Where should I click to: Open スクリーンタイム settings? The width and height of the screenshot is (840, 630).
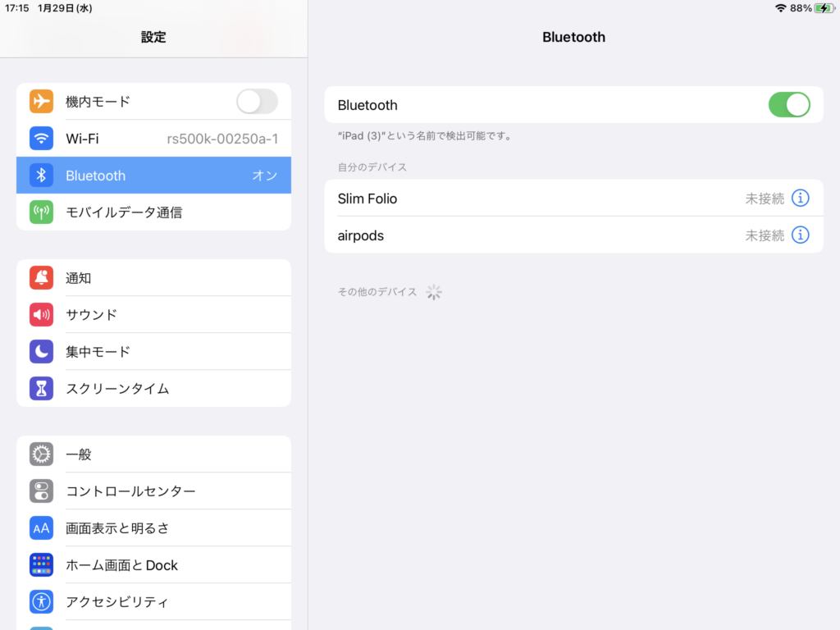pos(153,388)
